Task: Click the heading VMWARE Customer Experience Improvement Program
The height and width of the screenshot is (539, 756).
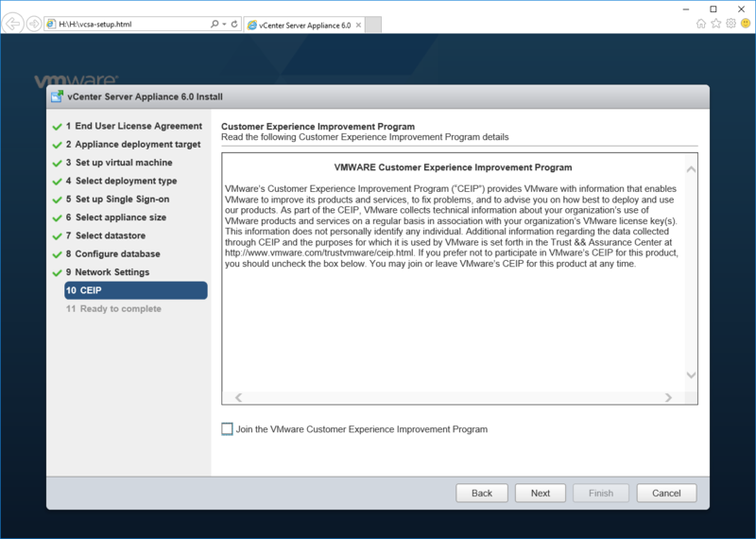Action: 453,167
